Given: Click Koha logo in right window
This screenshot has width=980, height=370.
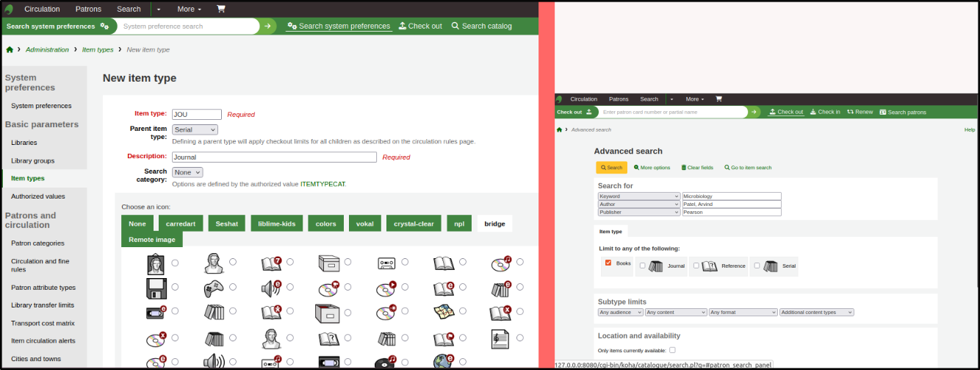Looking at the screenshot, I should [x=559, y=99].
